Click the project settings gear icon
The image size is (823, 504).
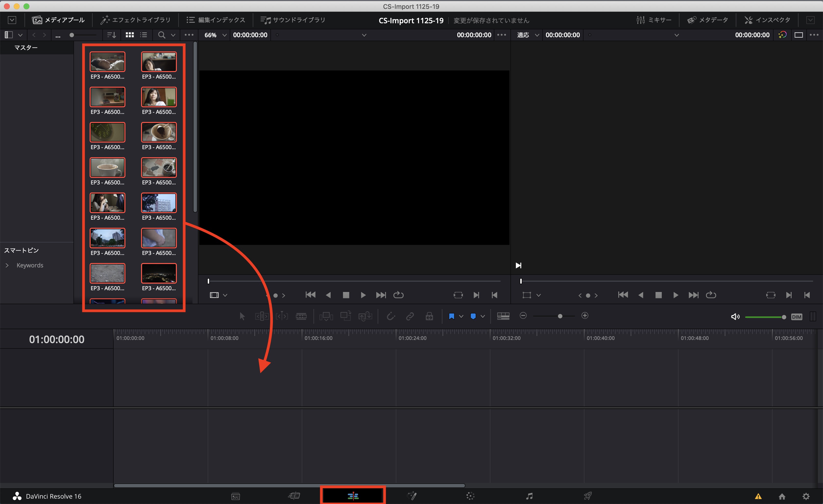click(x=806, y=496)
